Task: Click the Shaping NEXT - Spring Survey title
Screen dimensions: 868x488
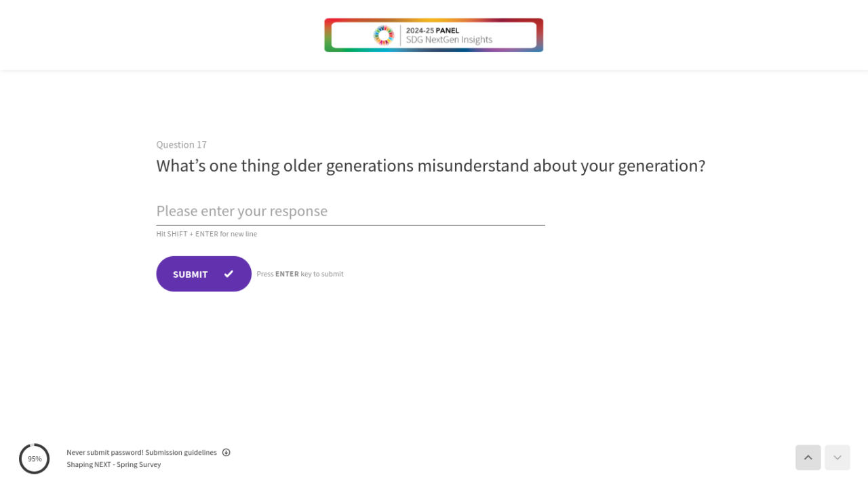Action: [113, 465]
